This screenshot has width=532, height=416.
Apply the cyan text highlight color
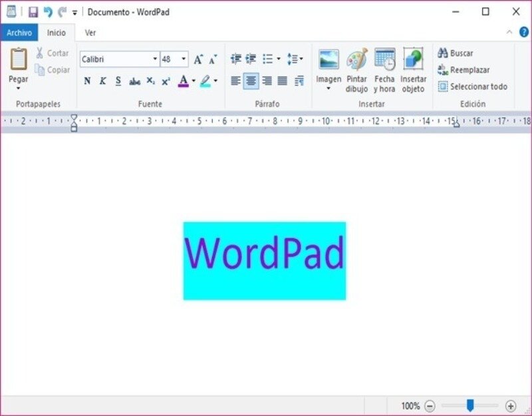(205, 81)
